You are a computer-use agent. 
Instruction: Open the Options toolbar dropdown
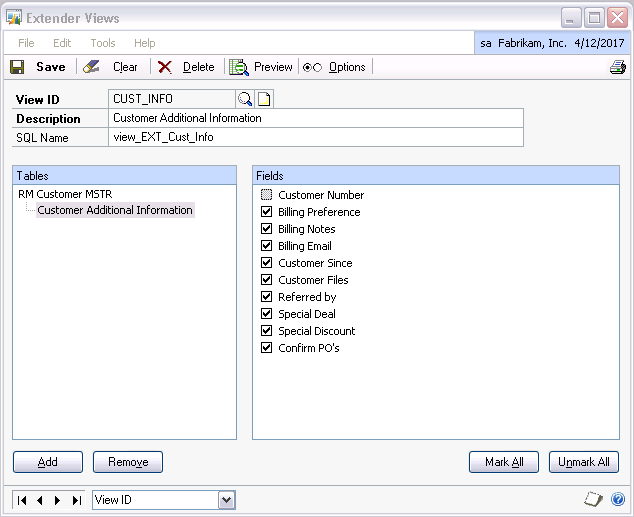336,67
